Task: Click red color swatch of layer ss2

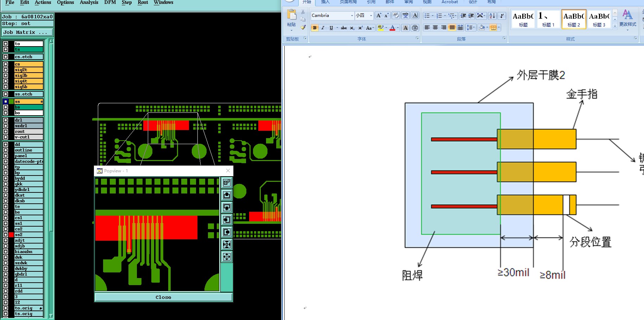Action: click(x=11, y=235)
